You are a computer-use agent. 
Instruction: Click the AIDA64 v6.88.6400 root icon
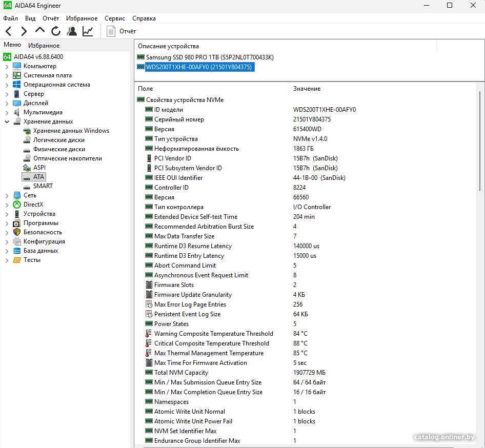pos(7,57)
